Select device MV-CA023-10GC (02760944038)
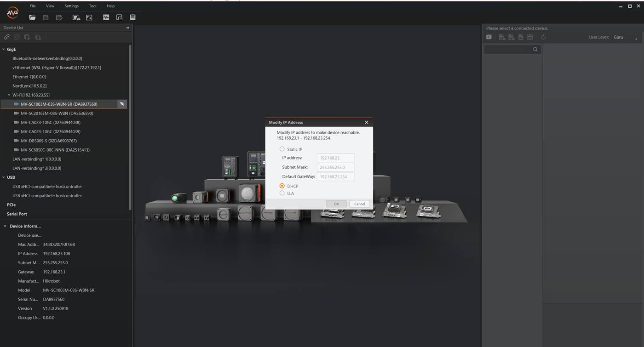 [x=51, y=122]
